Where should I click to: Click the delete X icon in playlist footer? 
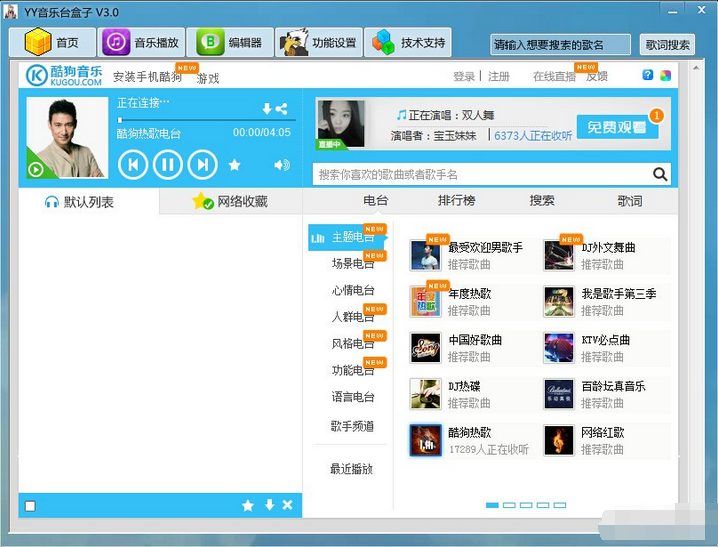pos(287,505)
